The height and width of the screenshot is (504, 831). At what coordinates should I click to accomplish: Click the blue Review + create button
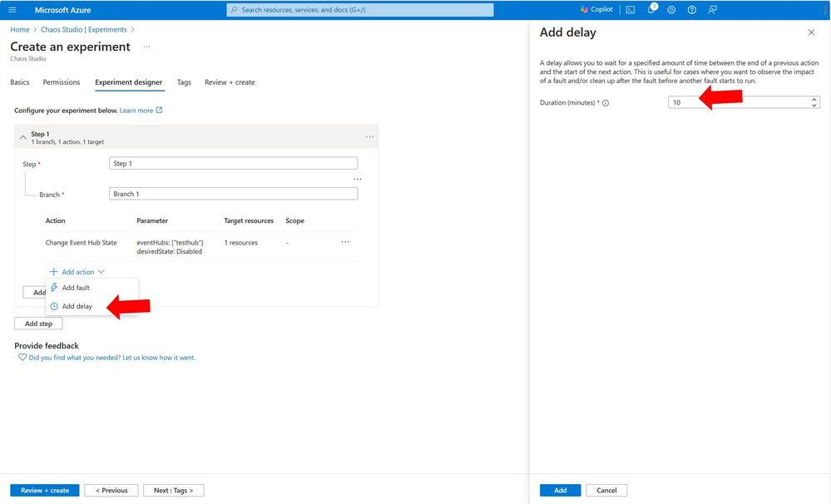click(x=45, y=490)
